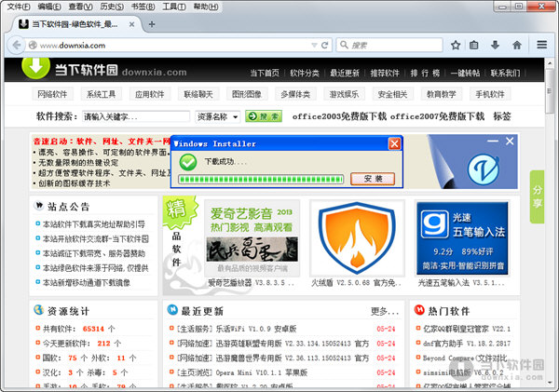Open 本站软件下载真实地址帮助引导 announcement
The height and width of the screenshot is (392, 559).
click(x=93, y=224)
